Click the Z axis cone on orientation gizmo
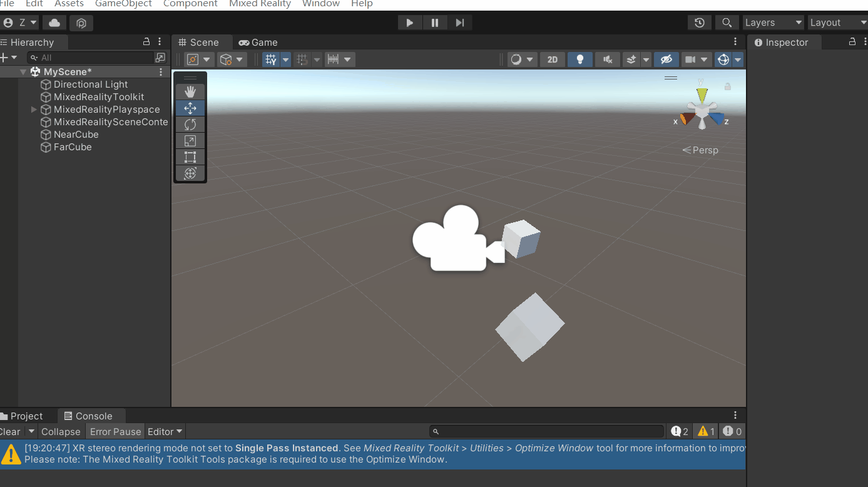This screenshot has width=868, height=487. [717, 119]
